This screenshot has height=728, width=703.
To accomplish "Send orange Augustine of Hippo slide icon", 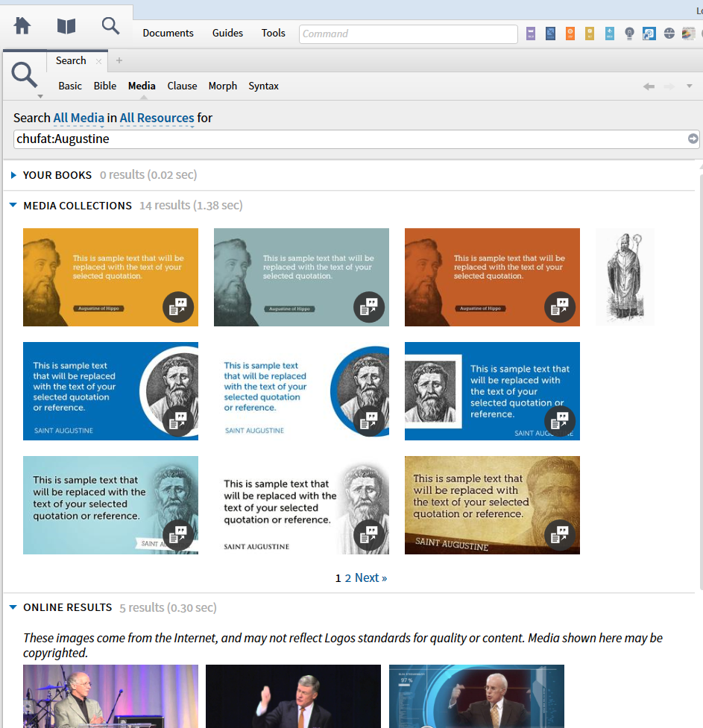I will point(560,307).
